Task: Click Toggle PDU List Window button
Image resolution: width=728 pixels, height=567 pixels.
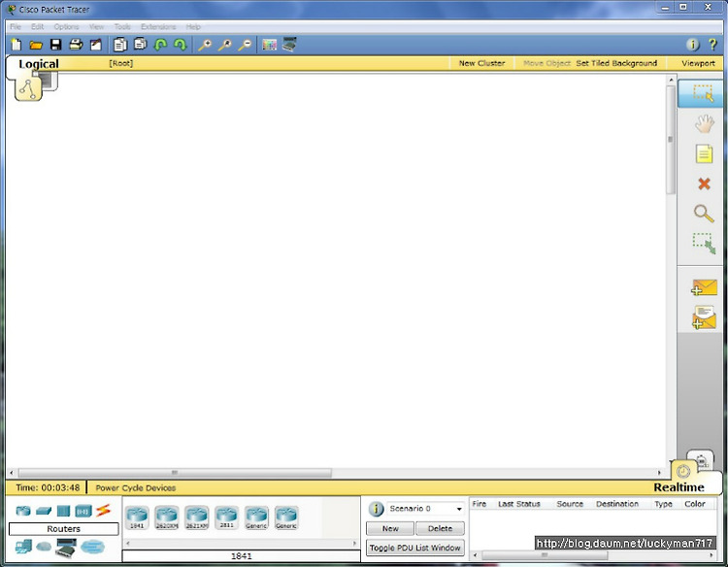Action: tap(415, 548)
